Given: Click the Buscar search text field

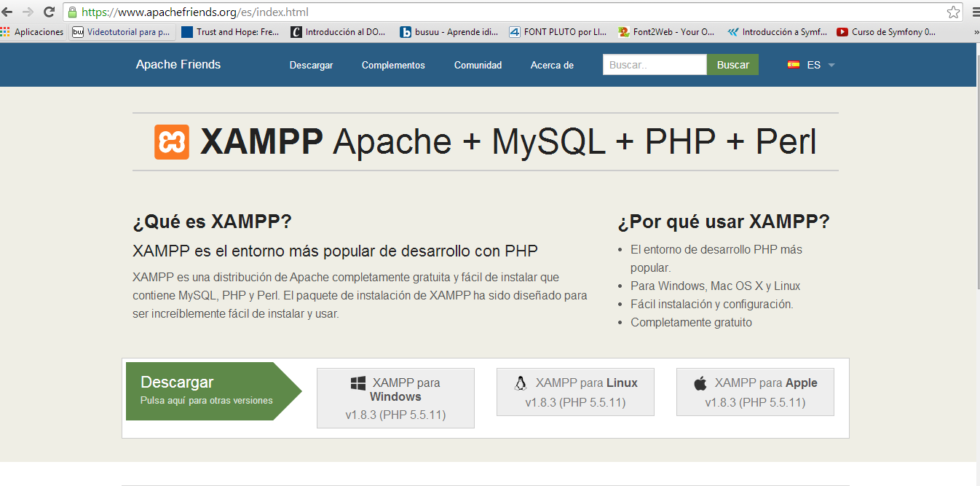Looking at the screenshot, I should [655, 65].
